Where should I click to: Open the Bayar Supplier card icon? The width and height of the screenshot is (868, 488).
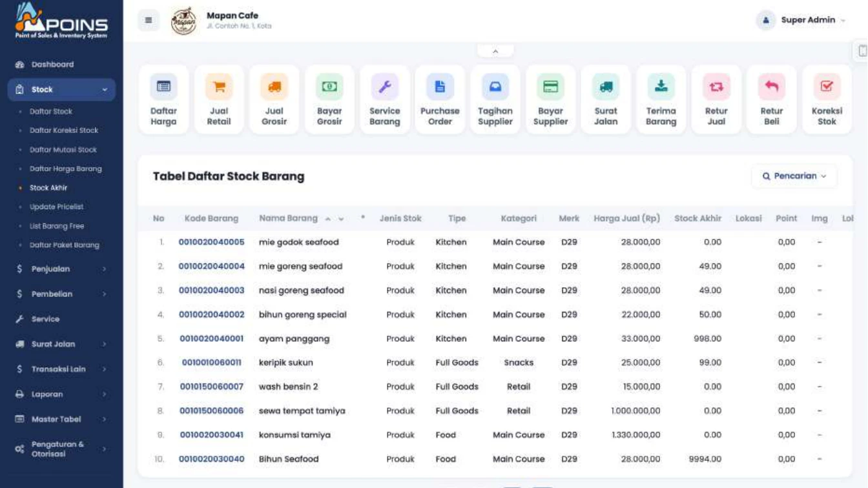click(550, 86)
